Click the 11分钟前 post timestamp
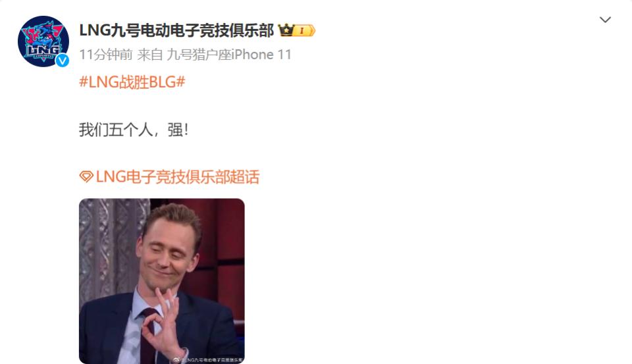 coord(105,55)
